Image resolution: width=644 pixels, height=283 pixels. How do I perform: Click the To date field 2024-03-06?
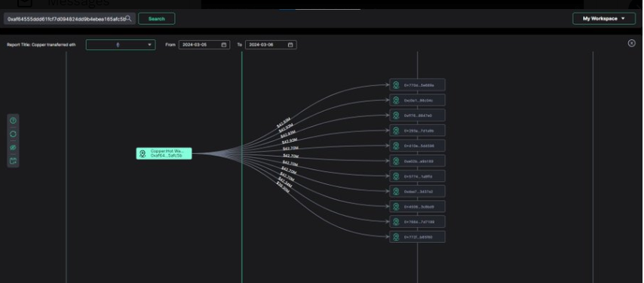pyautogui.click(x=271, y=45)
